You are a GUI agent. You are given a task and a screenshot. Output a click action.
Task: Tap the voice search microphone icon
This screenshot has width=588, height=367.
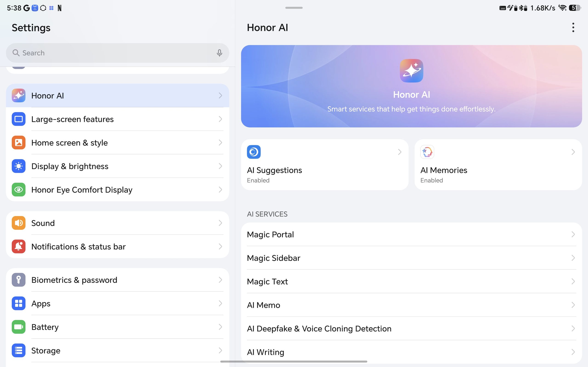point(219,53)
